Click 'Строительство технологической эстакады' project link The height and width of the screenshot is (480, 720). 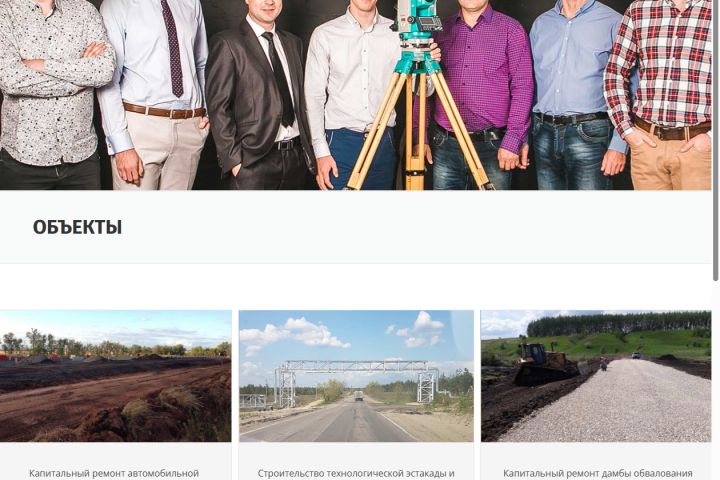pyautogui.click(x=356, y=473)
